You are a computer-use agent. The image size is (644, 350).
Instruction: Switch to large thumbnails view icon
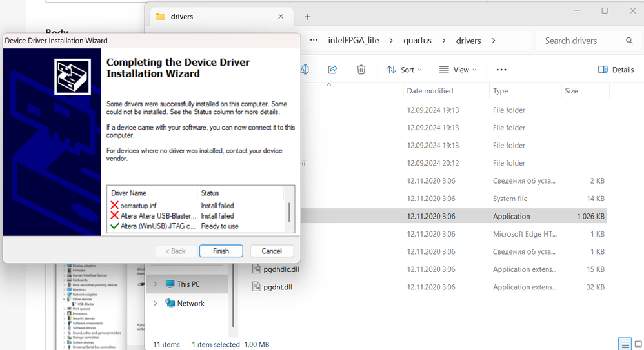[639, 344]
